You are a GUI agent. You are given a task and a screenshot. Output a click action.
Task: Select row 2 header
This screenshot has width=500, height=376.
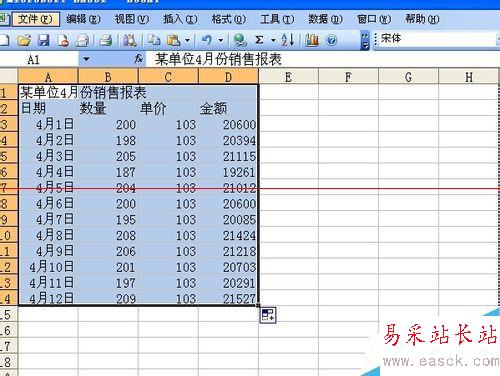point(9,108)
